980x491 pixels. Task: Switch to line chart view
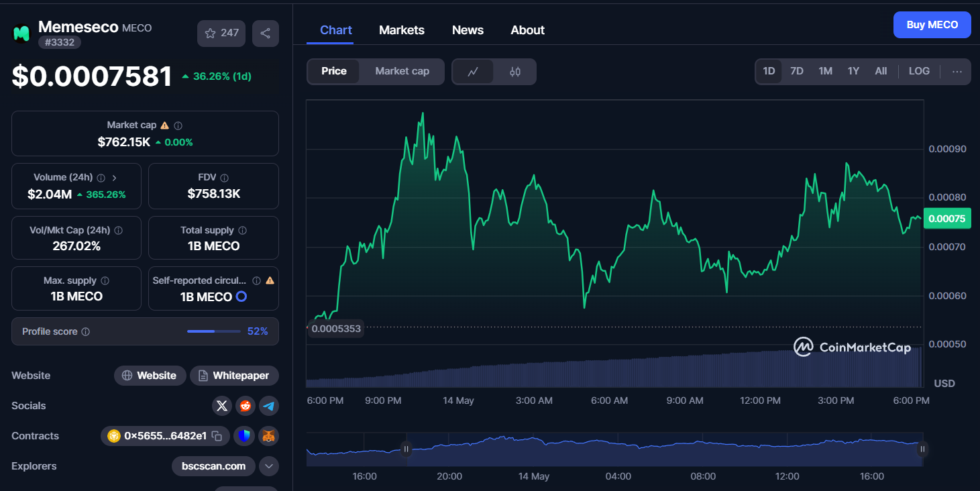click(473, 72)
